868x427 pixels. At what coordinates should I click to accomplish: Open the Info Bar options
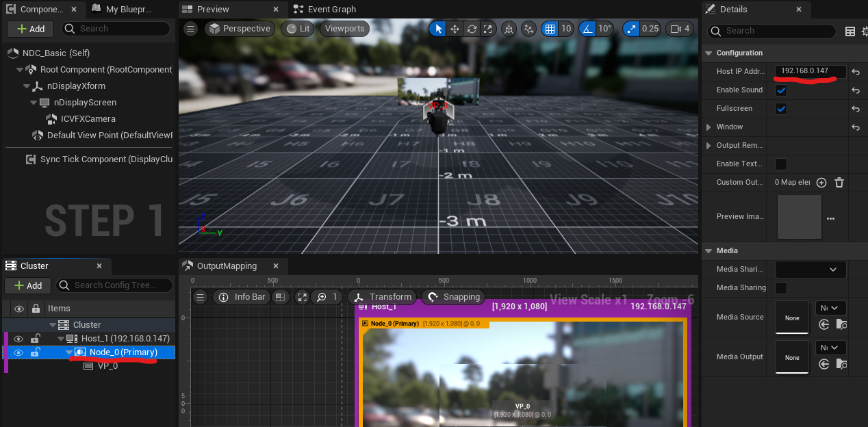coord(242,297)
